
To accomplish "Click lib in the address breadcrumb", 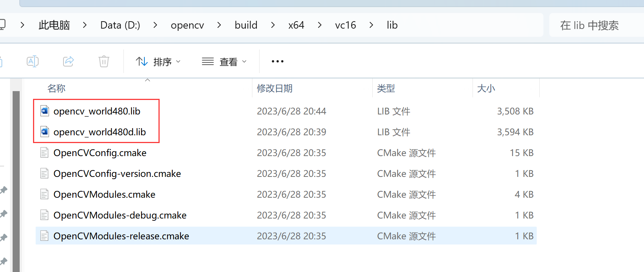I will 392,25.
